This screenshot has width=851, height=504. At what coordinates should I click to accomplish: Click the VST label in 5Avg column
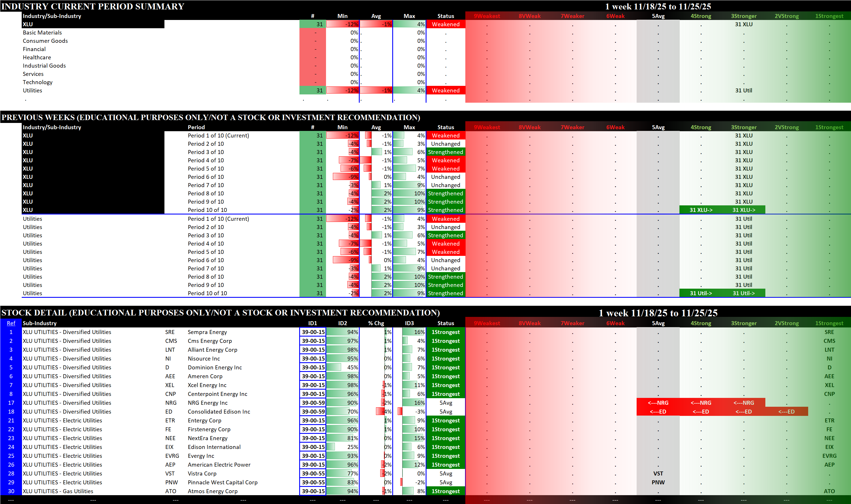point(658,473)
